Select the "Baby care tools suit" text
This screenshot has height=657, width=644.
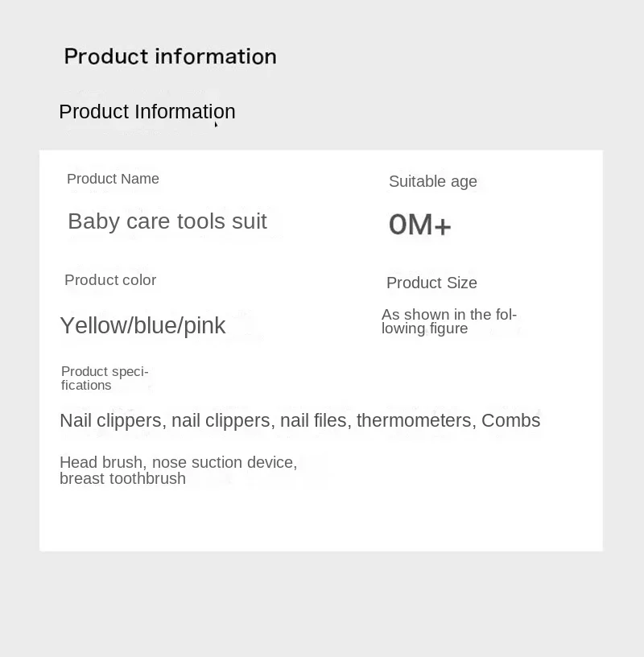[x=167, y=221]
